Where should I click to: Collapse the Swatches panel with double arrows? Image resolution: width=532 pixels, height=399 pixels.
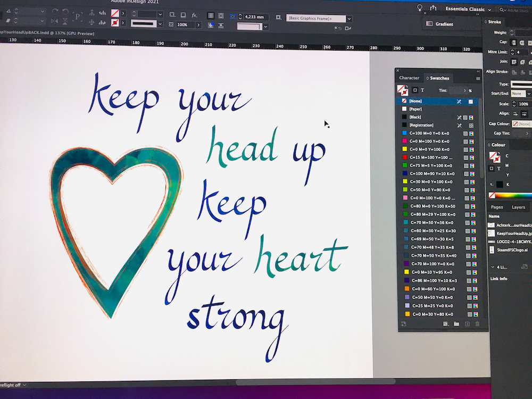(478, 71)
